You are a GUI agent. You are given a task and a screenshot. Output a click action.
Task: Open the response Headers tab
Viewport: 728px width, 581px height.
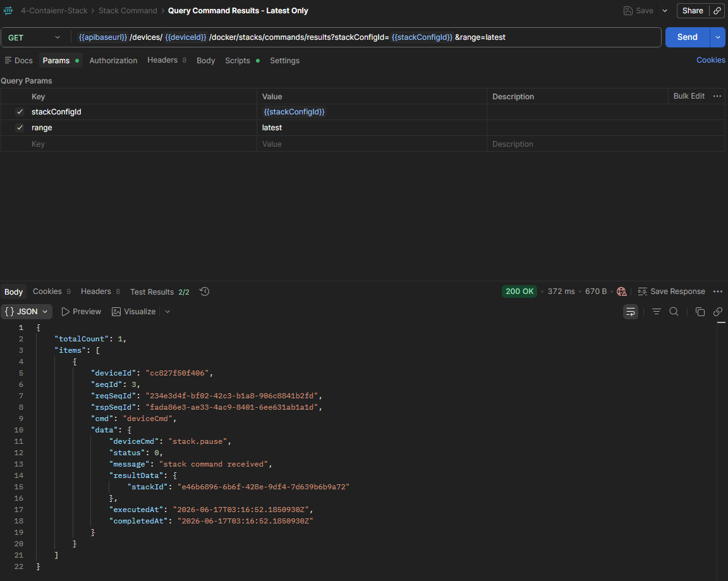(100, 291)
